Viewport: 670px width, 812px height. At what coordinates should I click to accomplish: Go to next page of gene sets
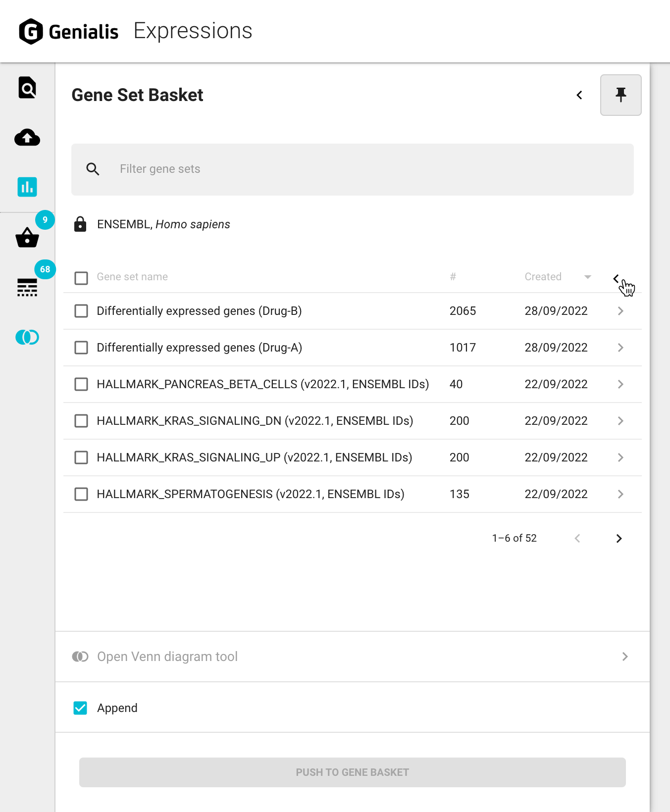(618, 538)
